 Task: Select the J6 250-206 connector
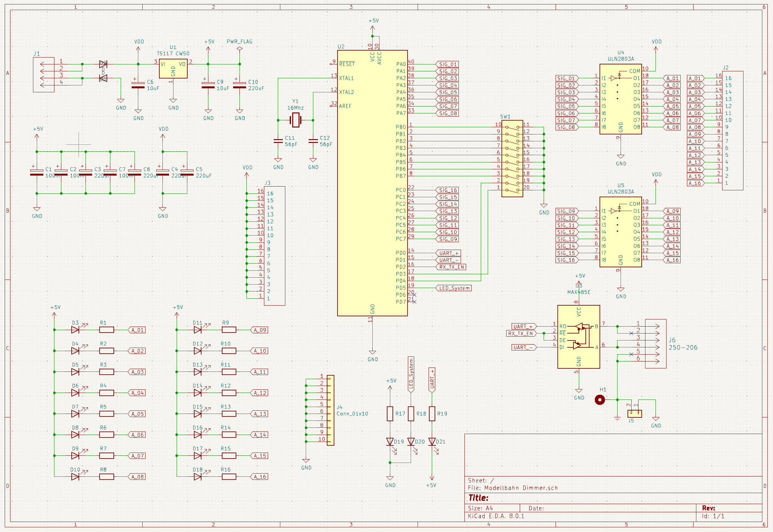tap(655, 344)
